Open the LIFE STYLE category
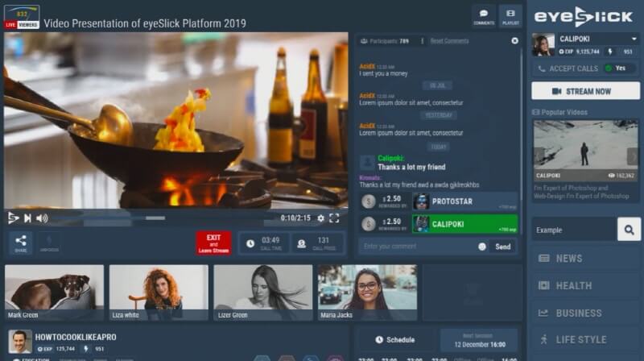Image resolution: width=644 pixels, height=361 pixels. [x=586, y=339]
